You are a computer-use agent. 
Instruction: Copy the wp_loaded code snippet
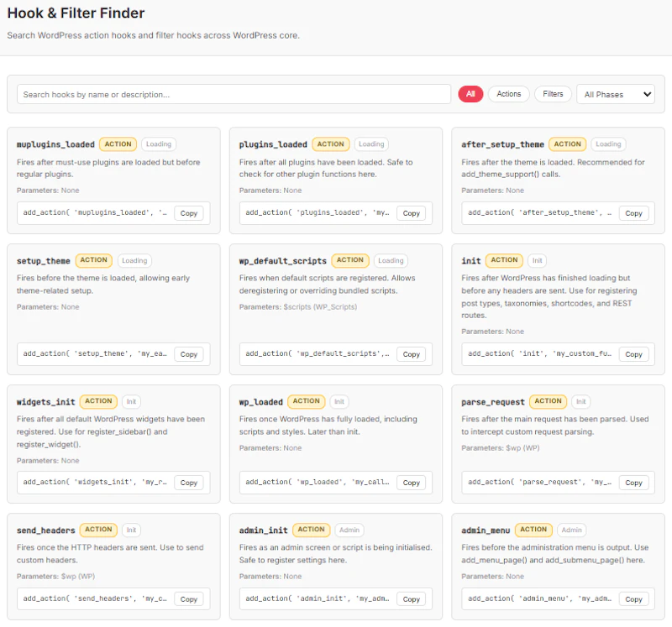411,483
